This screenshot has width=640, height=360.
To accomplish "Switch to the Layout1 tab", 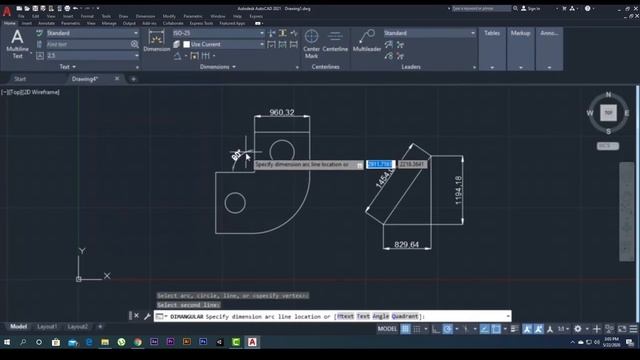I will pyautogui.click(x=47, y=327).
